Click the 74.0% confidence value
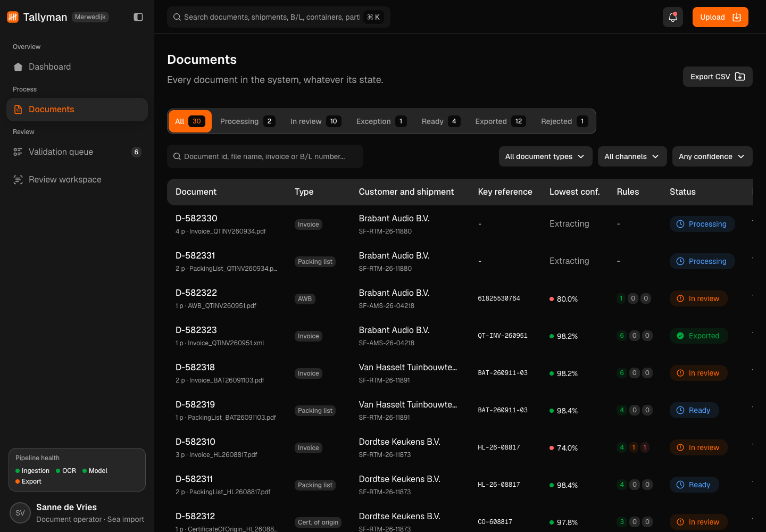This screenshot has height=532, width=766. coord(567,448)
